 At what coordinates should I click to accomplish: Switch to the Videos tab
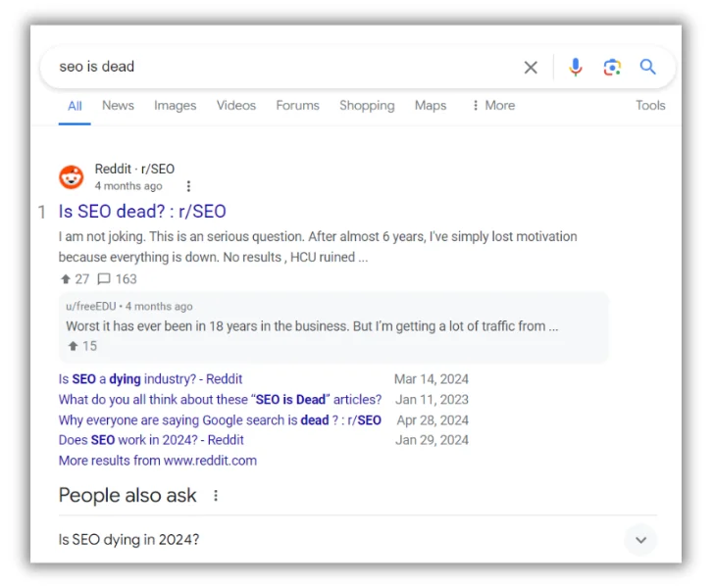[235, 106]
